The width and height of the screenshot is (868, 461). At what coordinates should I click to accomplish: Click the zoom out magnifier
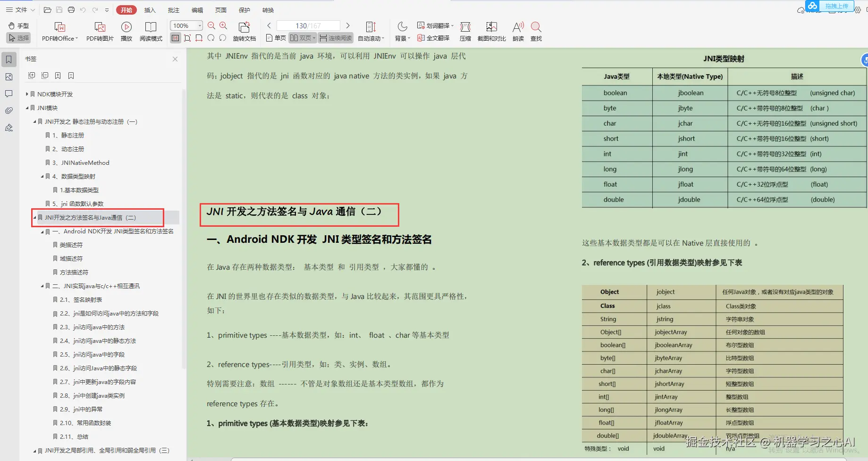point(211,26)
